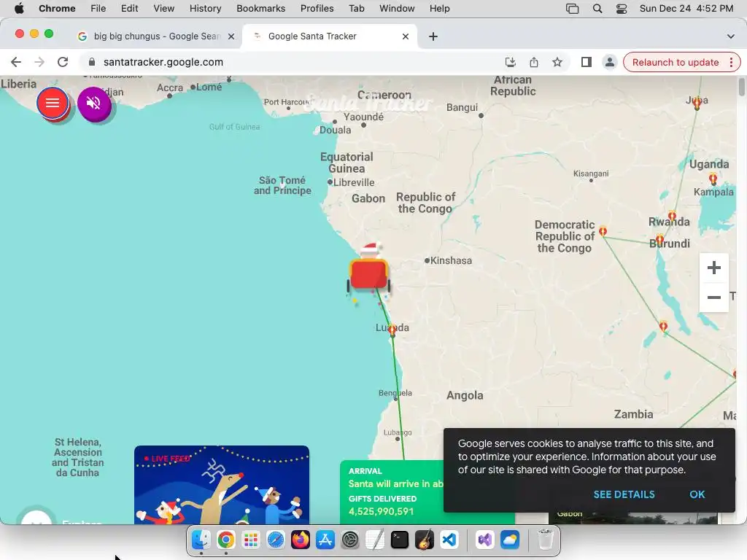Open Control Center in menu bar

pos(622,9)
